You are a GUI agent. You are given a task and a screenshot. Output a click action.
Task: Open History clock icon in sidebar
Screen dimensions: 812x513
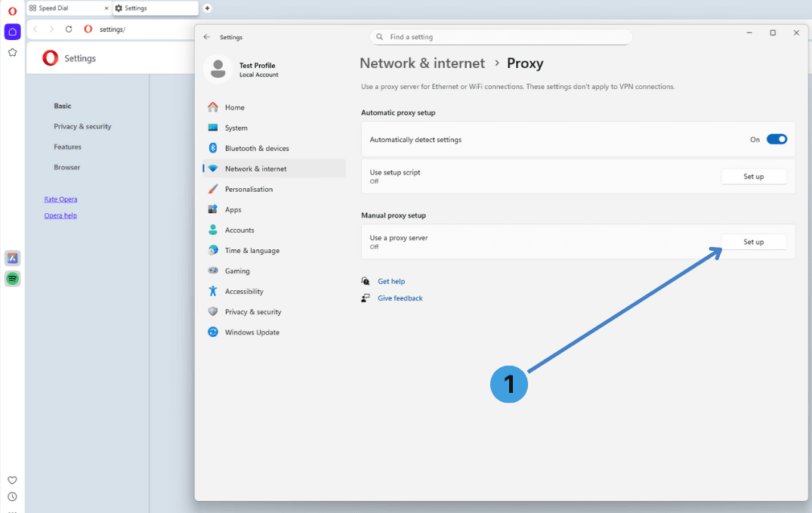(12, 496)
